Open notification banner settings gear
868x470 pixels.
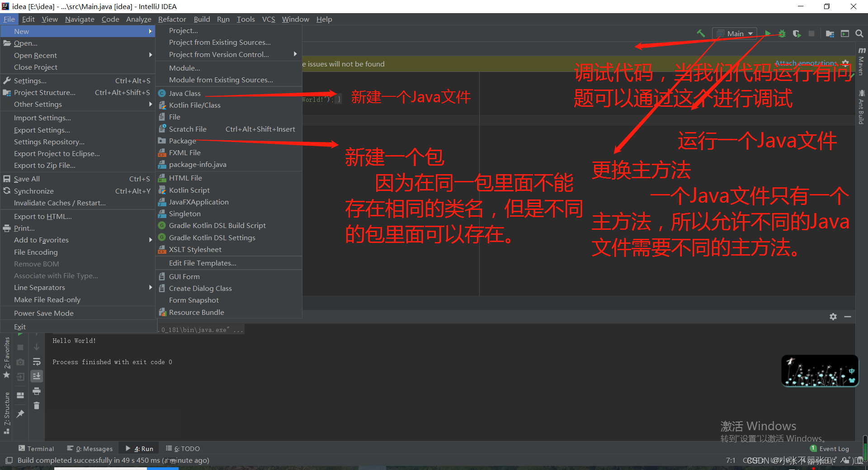click(845, 63)
